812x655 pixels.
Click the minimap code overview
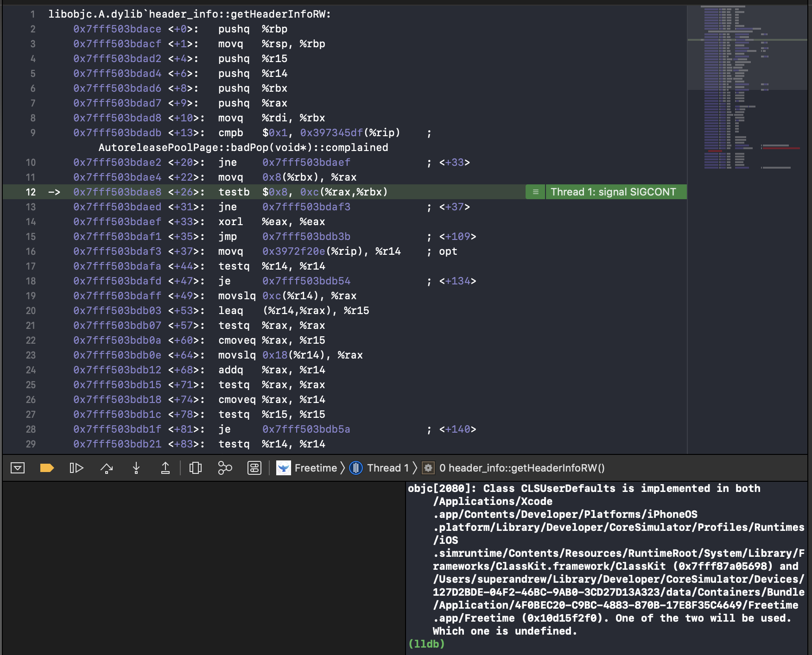pos(747,88)
